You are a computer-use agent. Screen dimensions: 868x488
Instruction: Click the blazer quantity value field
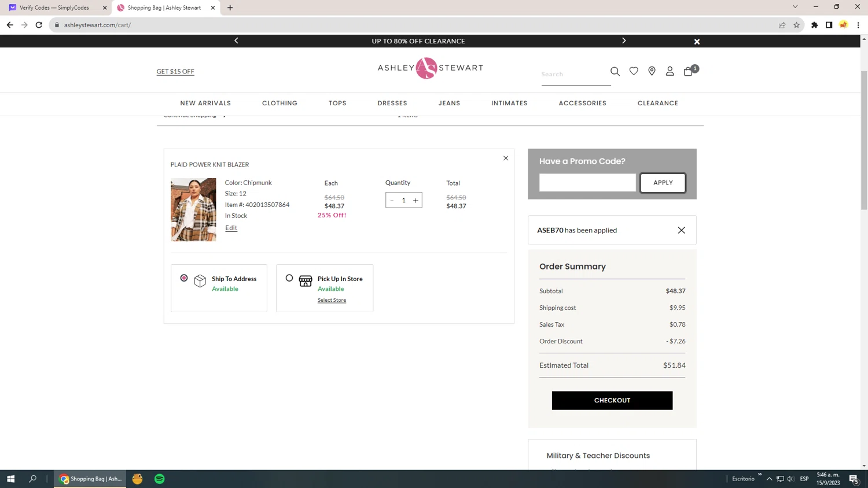coord(403,200)
